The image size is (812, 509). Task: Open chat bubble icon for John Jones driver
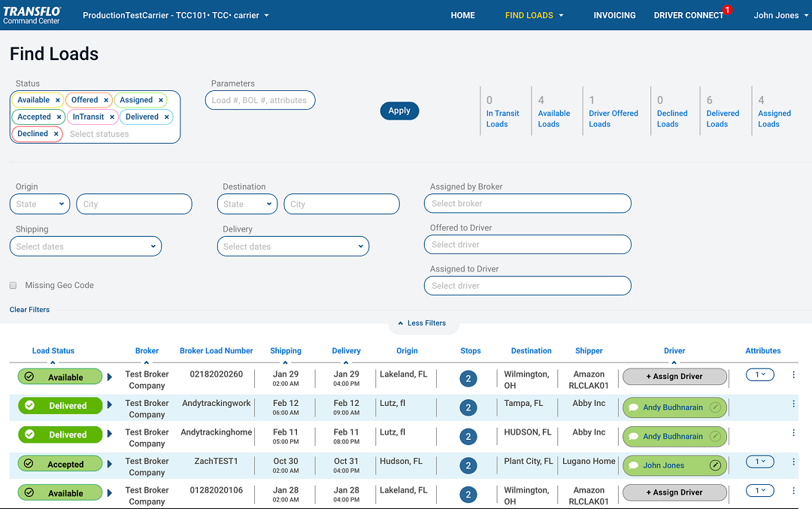point(633,465)
